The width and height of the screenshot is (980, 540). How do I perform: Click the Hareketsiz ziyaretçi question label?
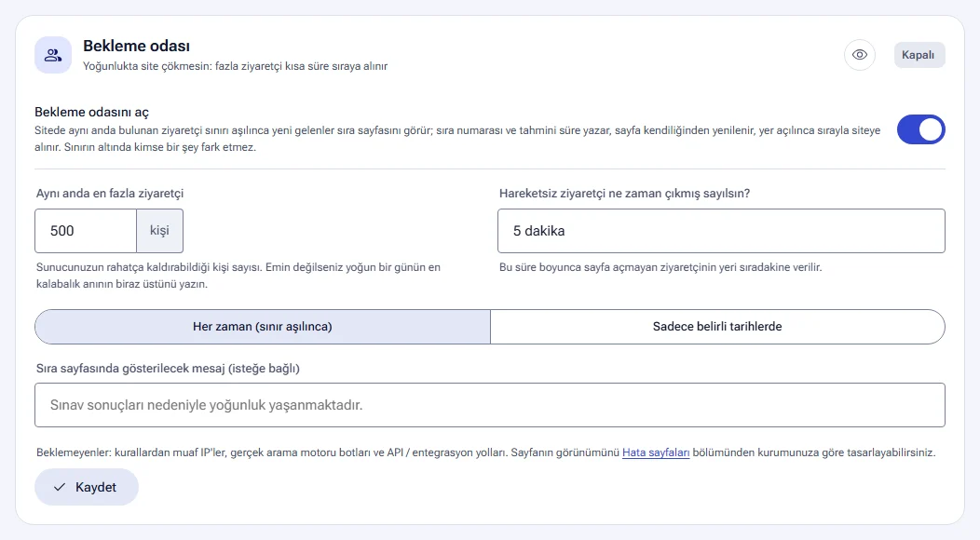pos(624,193)
